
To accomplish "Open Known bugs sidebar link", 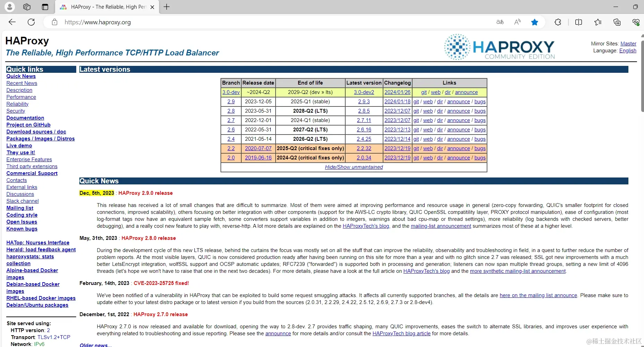I will pyautogui.click(x=22, y=229).
